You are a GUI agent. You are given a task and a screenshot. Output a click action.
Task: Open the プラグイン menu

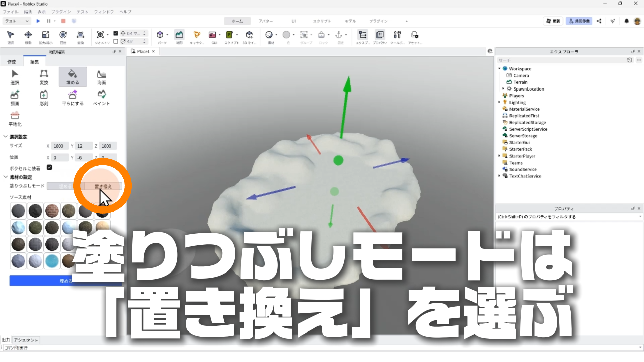[x=61, y=12]
